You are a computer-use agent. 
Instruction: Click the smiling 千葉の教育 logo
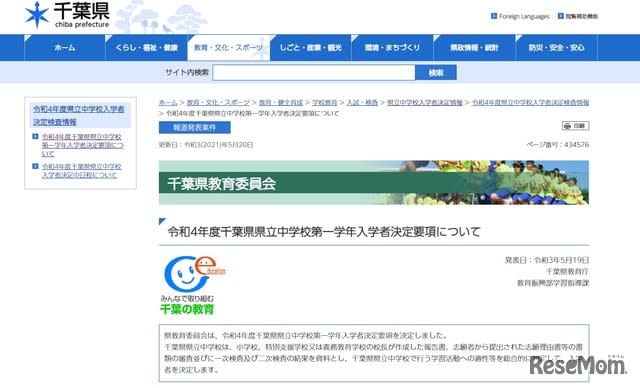(194, 286)
